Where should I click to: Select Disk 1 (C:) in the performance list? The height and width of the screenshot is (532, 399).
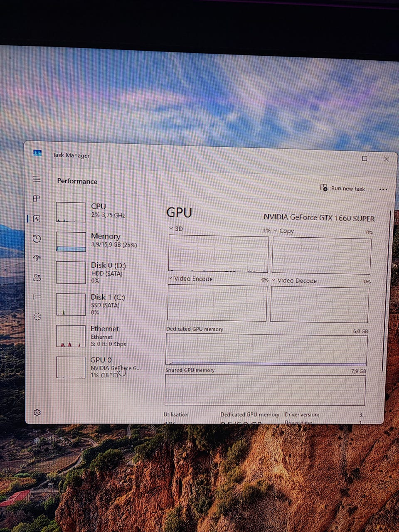99,304
